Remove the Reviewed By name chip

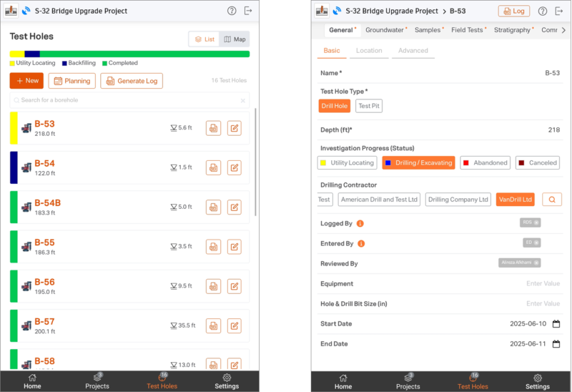536,263
